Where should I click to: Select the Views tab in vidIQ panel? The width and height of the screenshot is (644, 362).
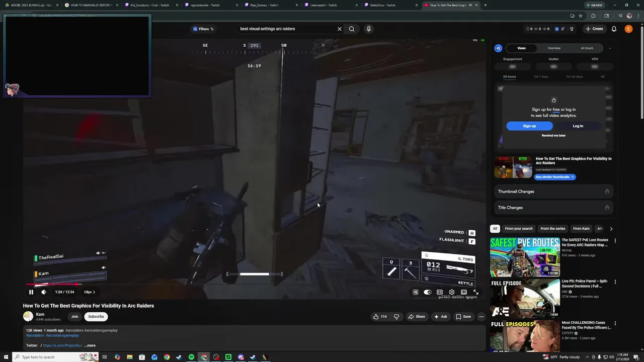coord(521,48)
